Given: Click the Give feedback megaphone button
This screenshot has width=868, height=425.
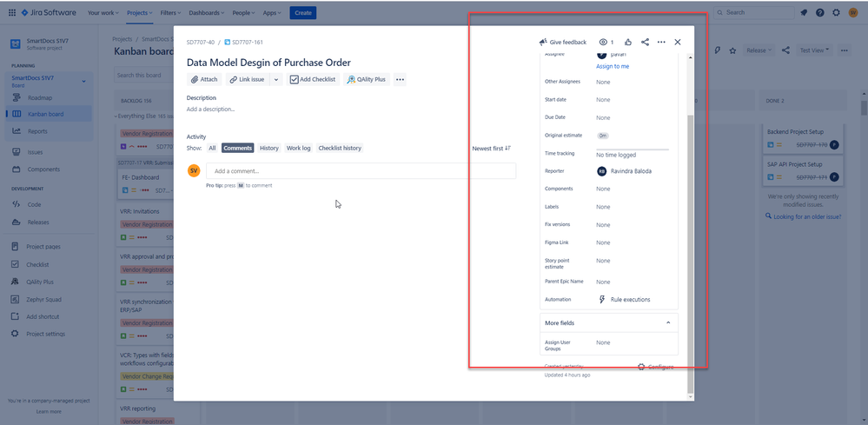Looking at the screenshot, I should click(x=562, y=42).
